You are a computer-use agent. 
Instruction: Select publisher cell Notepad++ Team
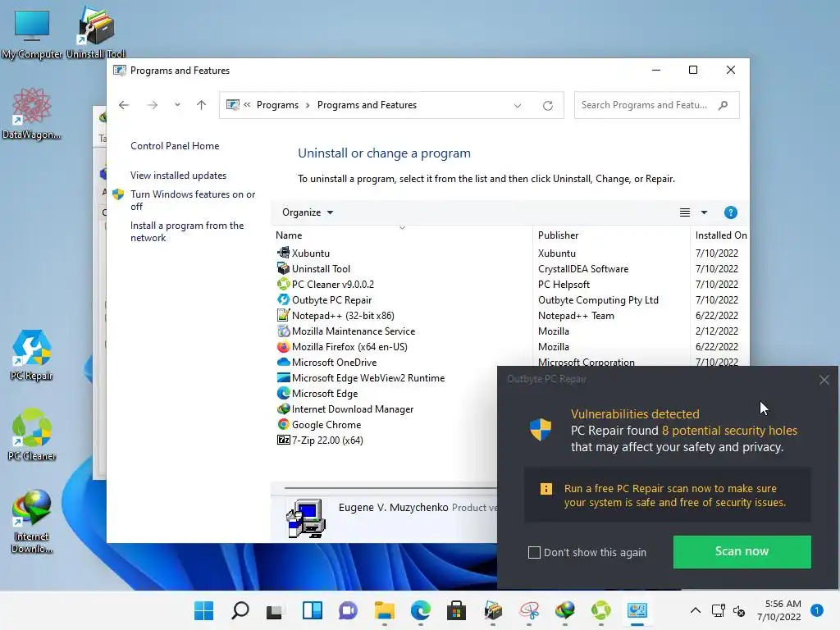[576, 316]
